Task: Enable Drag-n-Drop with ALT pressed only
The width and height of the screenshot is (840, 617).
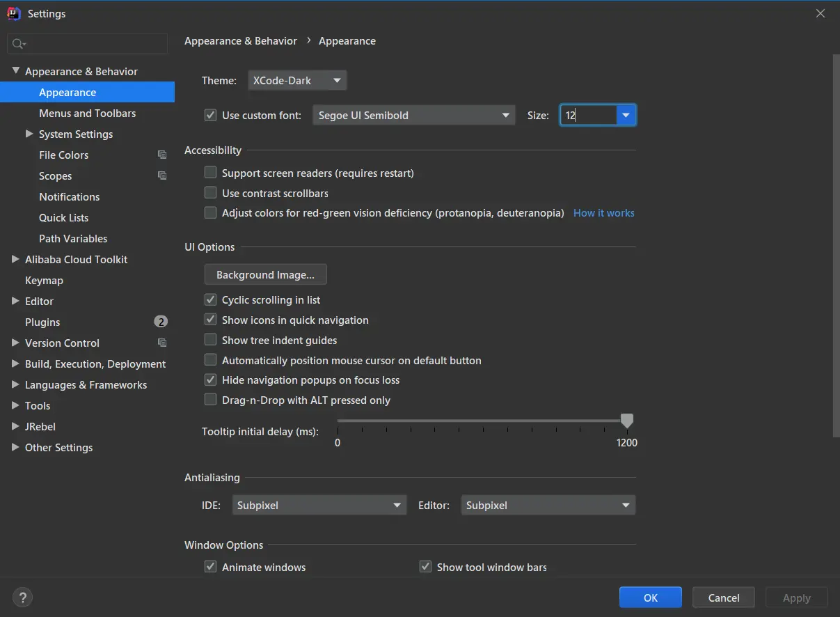Action: tap(210, 400)
